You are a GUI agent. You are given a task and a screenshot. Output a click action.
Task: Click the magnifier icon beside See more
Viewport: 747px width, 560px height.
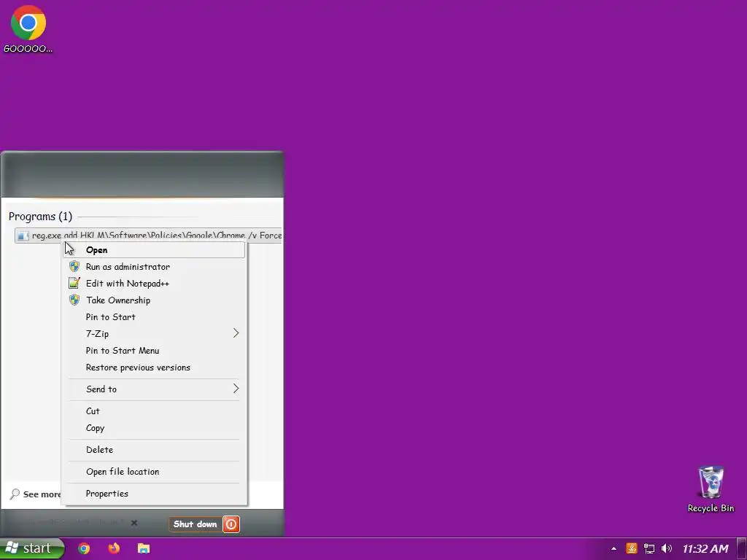point(15,494)
